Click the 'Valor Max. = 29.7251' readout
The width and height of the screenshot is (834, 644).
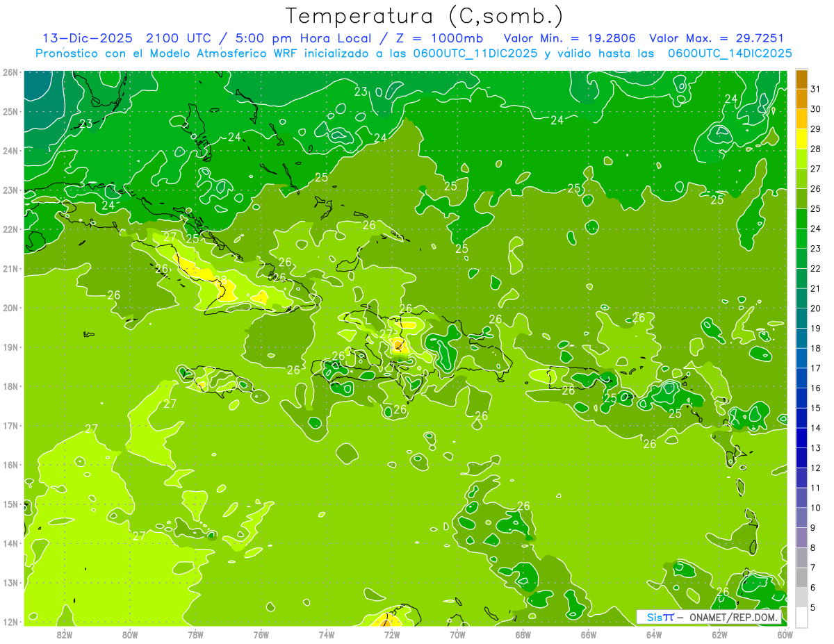pyautogui.click(x=717, y=38)
